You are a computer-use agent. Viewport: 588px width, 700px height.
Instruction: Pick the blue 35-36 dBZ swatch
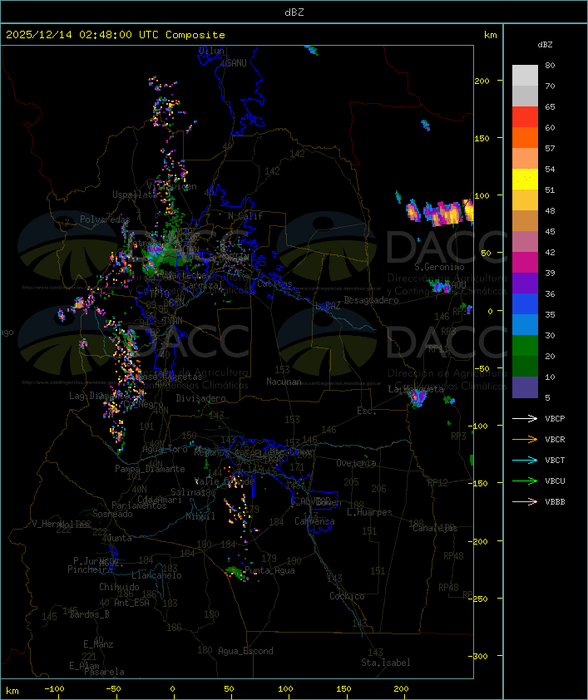pos(525,304)
